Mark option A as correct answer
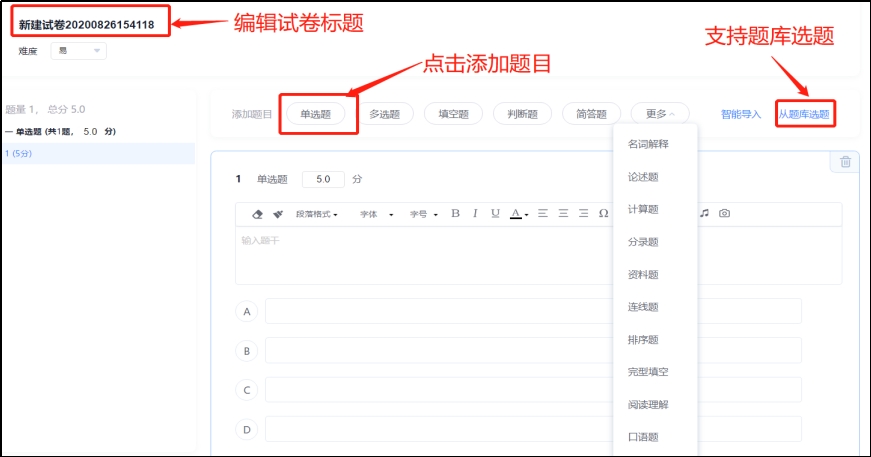This screenshot has height=457, width=871. (247, 312)
